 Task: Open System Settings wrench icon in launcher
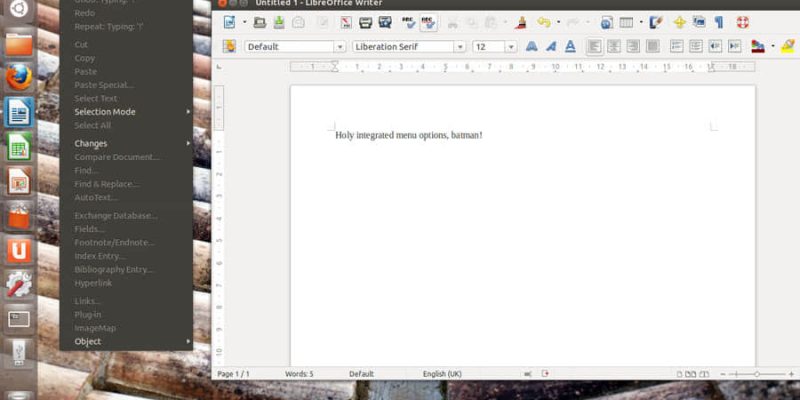tap(19, 285)
